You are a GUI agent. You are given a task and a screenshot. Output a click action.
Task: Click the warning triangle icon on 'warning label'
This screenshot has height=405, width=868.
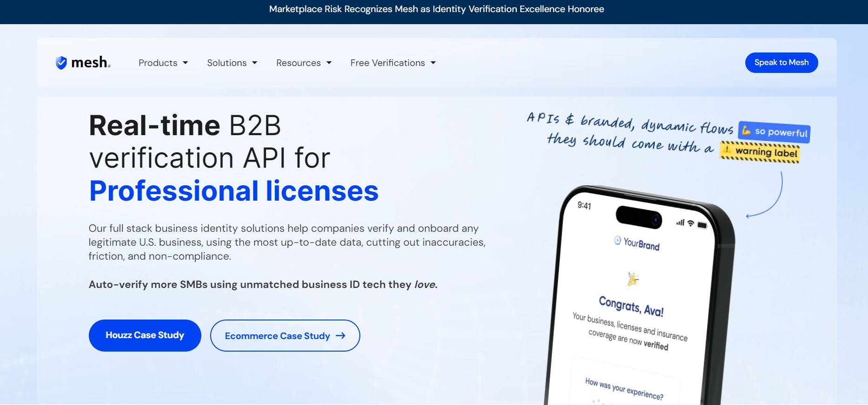click(x=727, y=150)
